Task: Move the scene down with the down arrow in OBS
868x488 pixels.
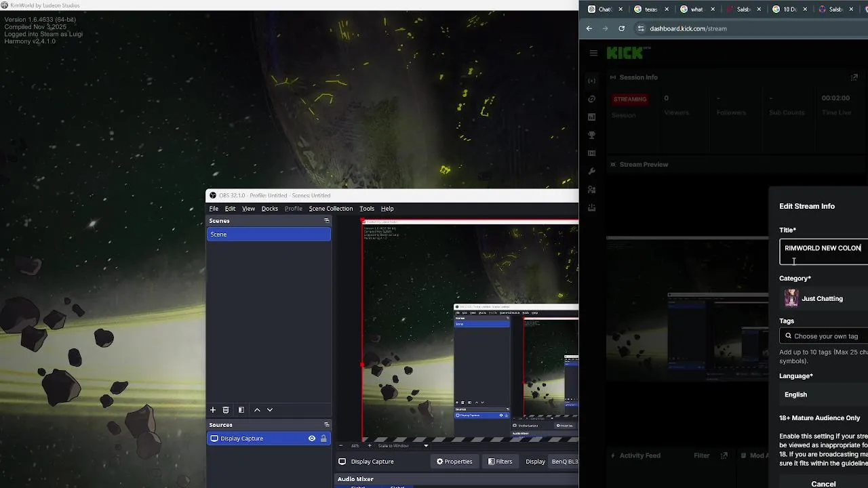Action: click(269, 410)
